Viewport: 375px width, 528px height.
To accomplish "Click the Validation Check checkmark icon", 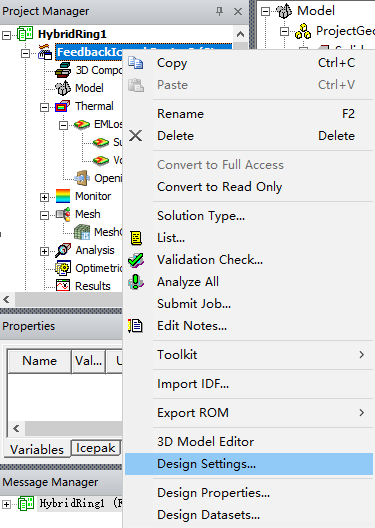I will tap(136, 260).
